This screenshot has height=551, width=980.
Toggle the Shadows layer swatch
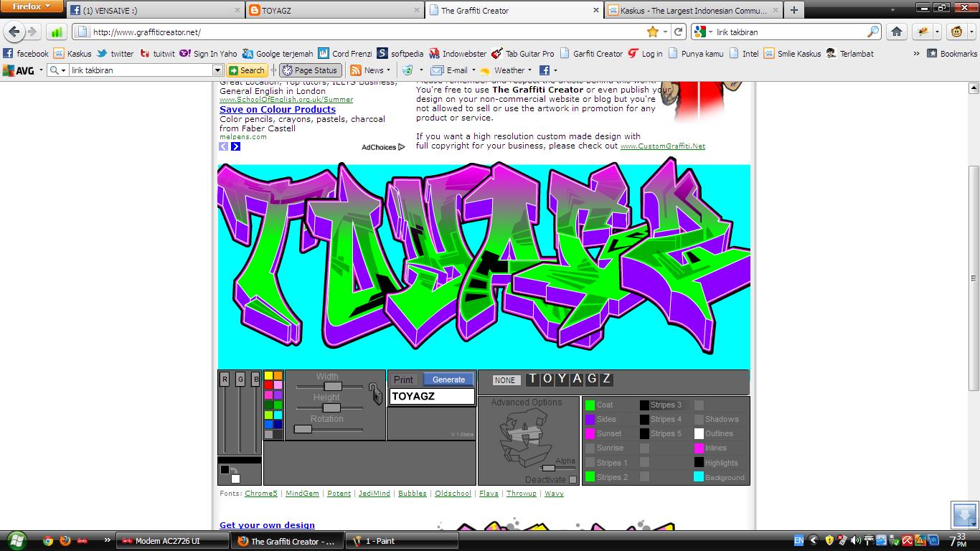[x=699, y=419]
